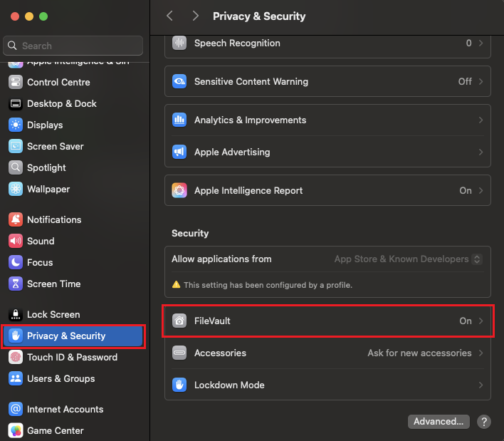
Task: Click the FileVault house-lock icon
Action: (179, 321)
